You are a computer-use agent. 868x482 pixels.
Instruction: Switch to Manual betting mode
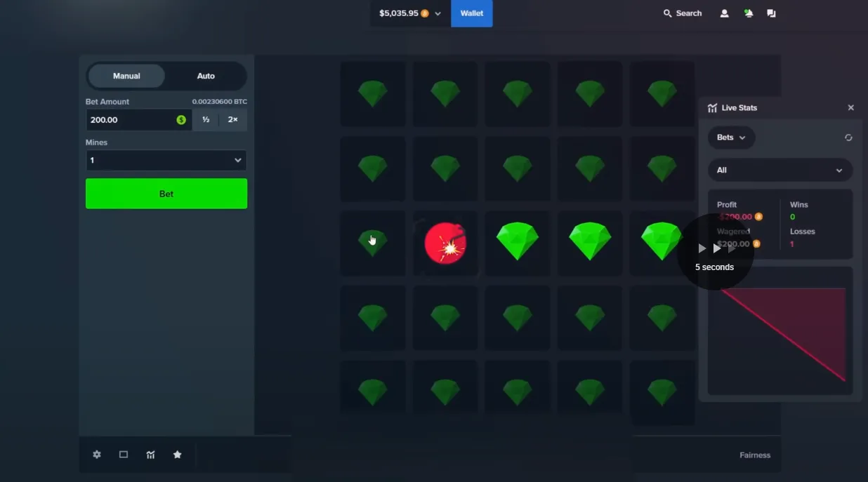tap(126, 76)
